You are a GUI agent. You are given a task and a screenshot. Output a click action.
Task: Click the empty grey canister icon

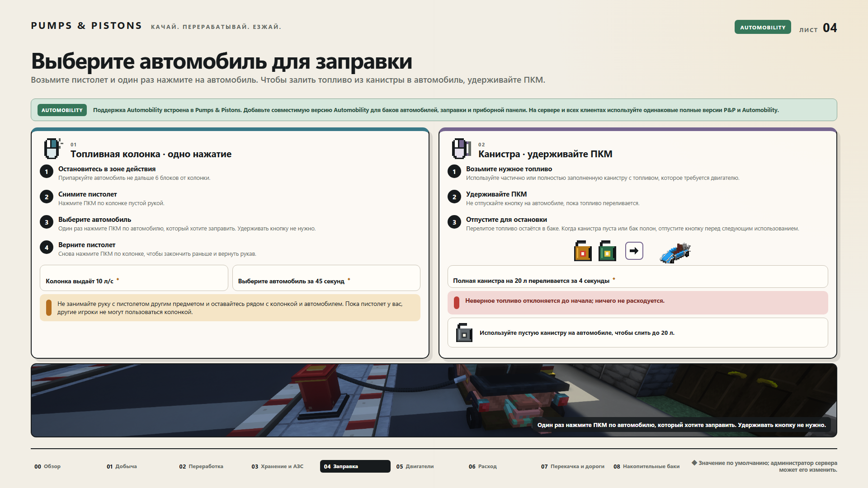(x=464, y=333)
